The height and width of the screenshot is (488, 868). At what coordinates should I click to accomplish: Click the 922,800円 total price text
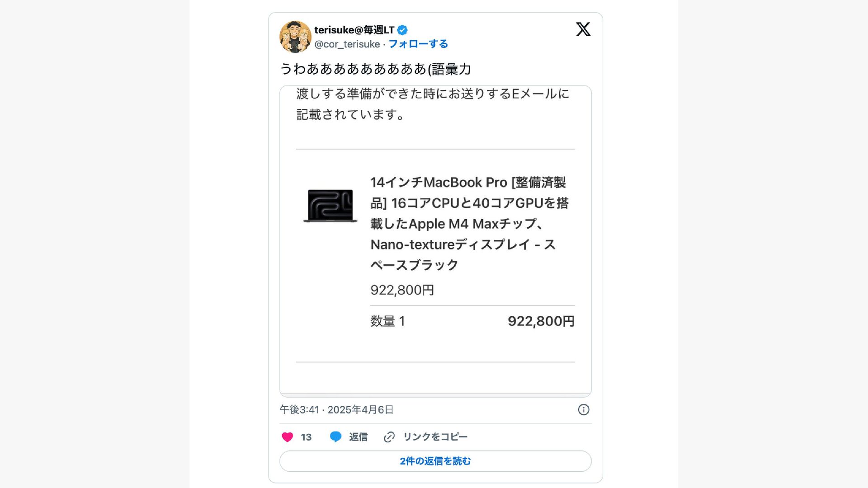(x=541, y=321)
